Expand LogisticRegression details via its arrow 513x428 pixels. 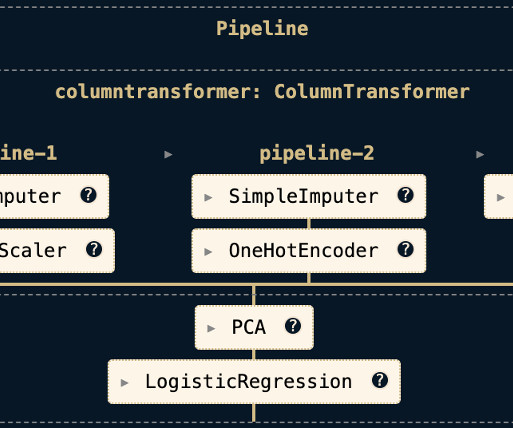(x=124, y=383)
